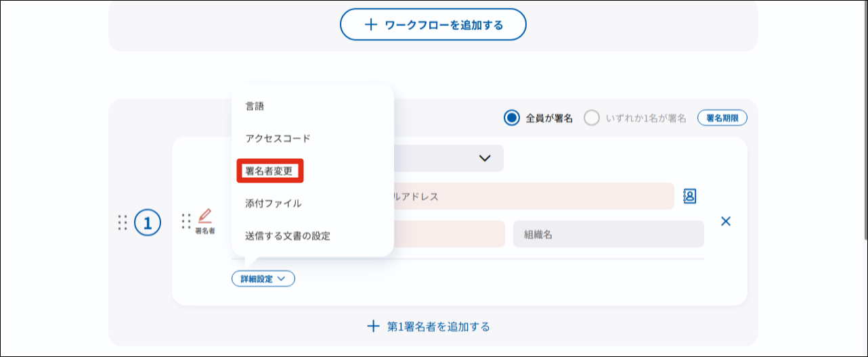Click the circled number 1 step icon
The image size is (868, 357).
[148, 222]
